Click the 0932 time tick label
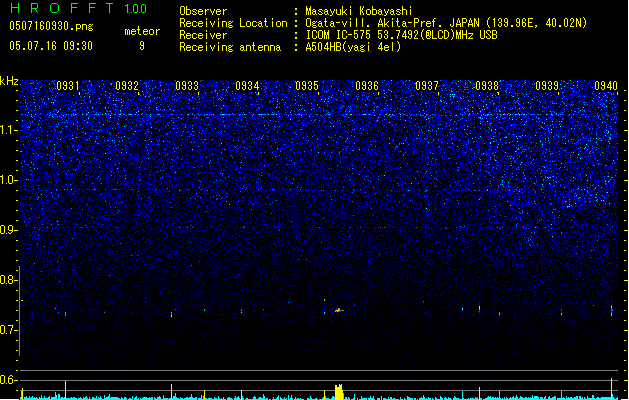 [127, 86]
